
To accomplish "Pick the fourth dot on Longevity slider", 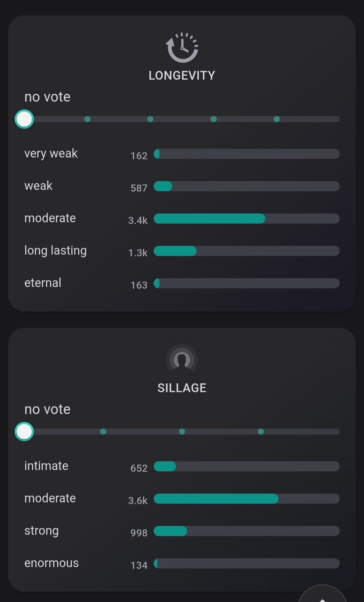I will (x=277, y=119).
